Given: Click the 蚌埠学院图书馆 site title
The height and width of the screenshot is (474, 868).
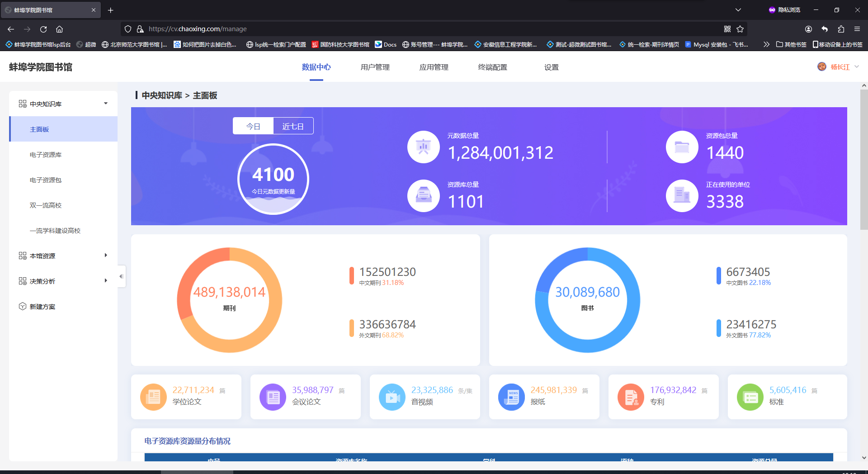Looking at the screenshot, I should pyautogui.click(x=41, y=67).
